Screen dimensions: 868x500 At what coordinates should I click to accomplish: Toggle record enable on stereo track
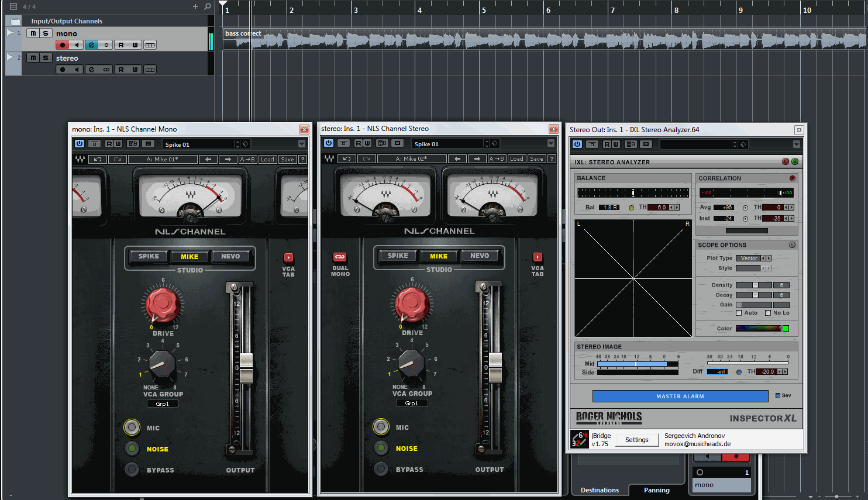pos(63,70)
